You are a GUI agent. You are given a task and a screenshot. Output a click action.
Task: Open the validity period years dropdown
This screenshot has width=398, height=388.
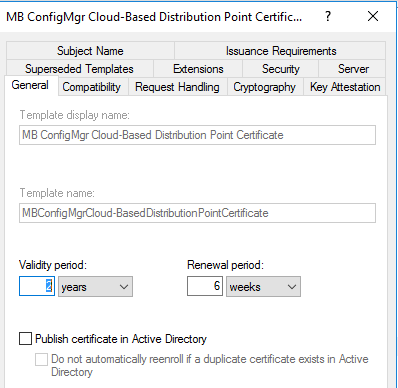95,286
